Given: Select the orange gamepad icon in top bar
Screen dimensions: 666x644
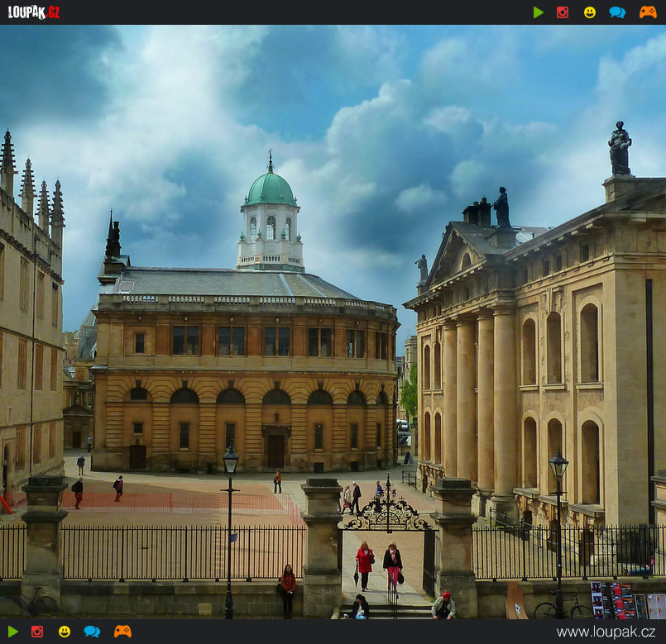Looking at the screenshot, I should click(x=648, y=12).
